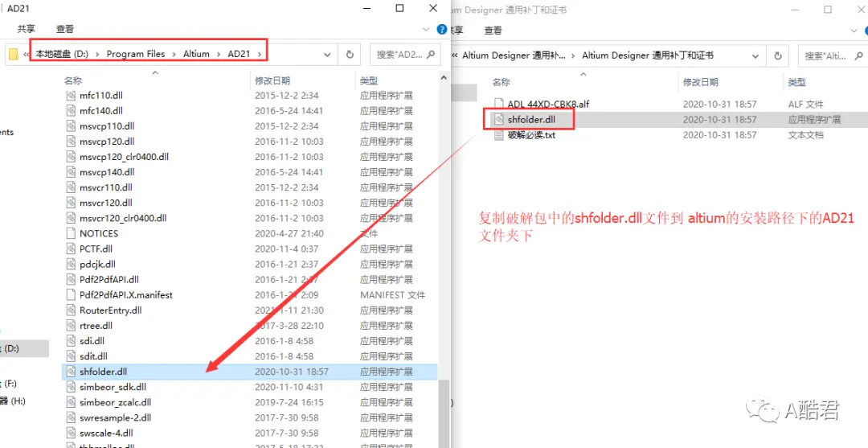This screenshot has height=448, width=868.
Task: Select simbeor_zcalc.dll file name
Action: [115, 402]
